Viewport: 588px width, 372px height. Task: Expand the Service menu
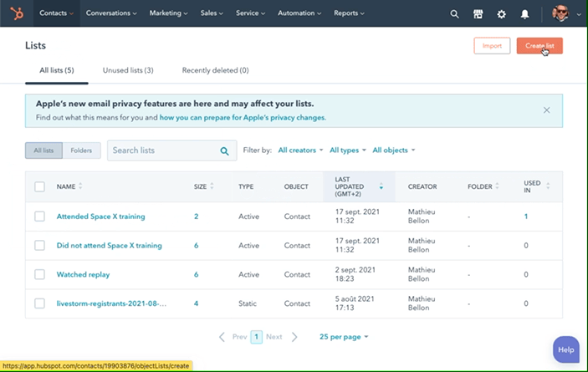[250, 13]
